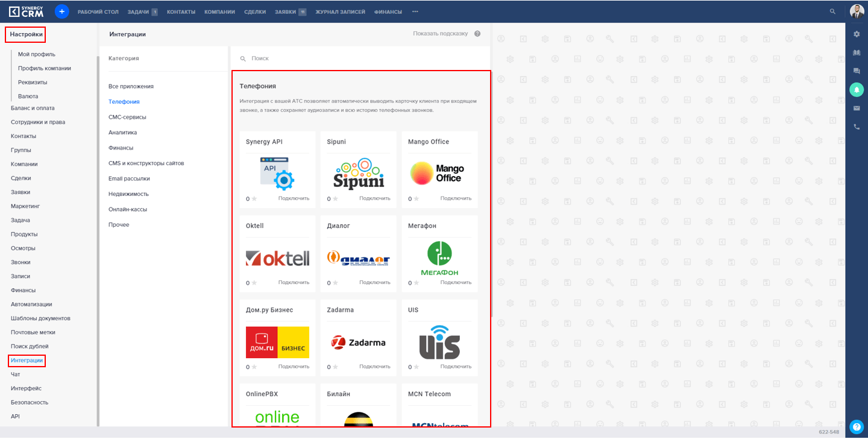Connect the Synergy API integration via Подключить
The width and height of the screenshot is (868, 439).
[x=294, y=198]
